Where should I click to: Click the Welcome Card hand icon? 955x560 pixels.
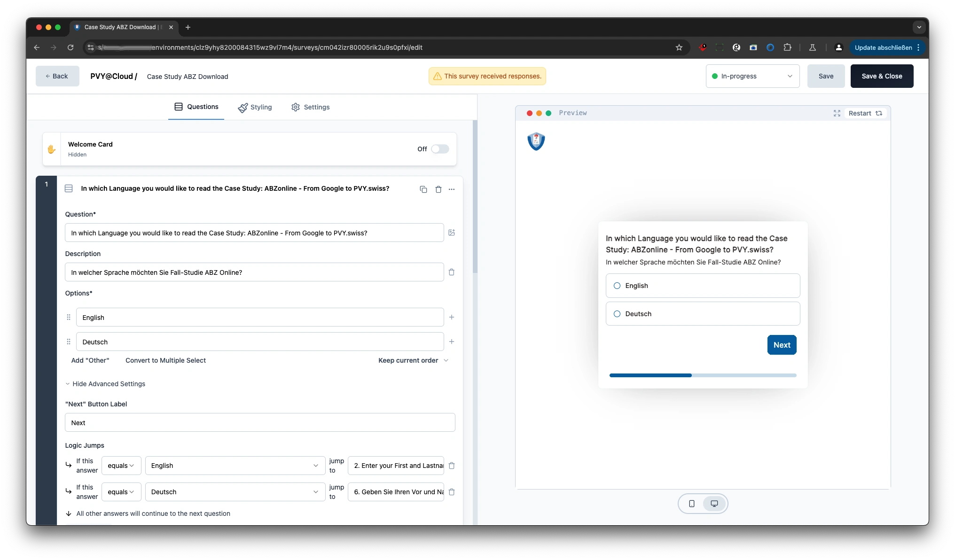coord(52,149)
